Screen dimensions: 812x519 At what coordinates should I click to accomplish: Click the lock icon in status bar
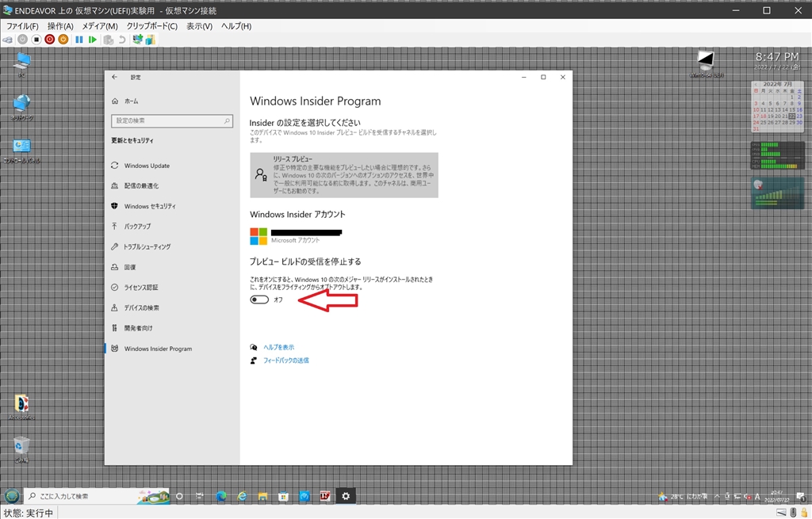804,513
